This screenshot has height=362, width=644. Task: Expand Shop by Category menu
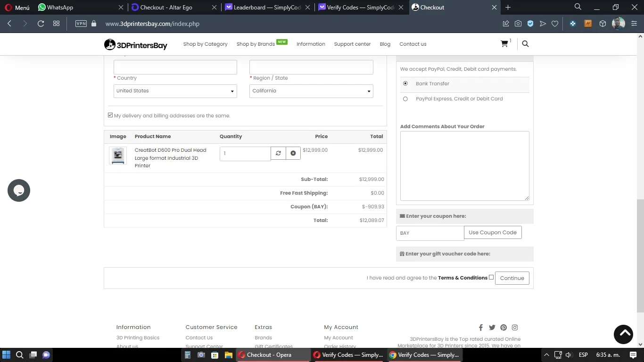pos(205,44)
